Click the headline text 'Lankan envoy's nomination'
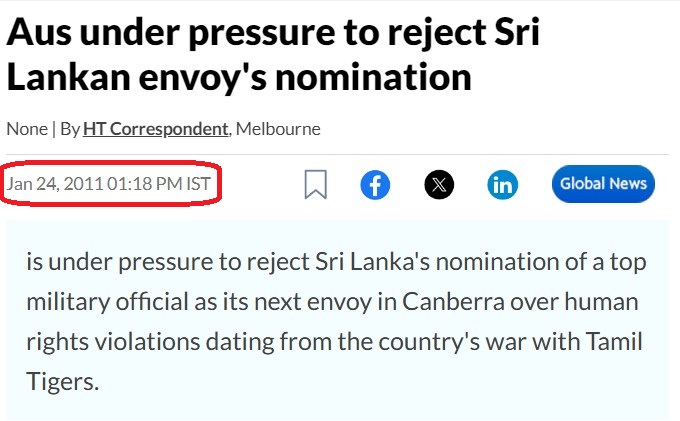 click(x=239, y=78)
